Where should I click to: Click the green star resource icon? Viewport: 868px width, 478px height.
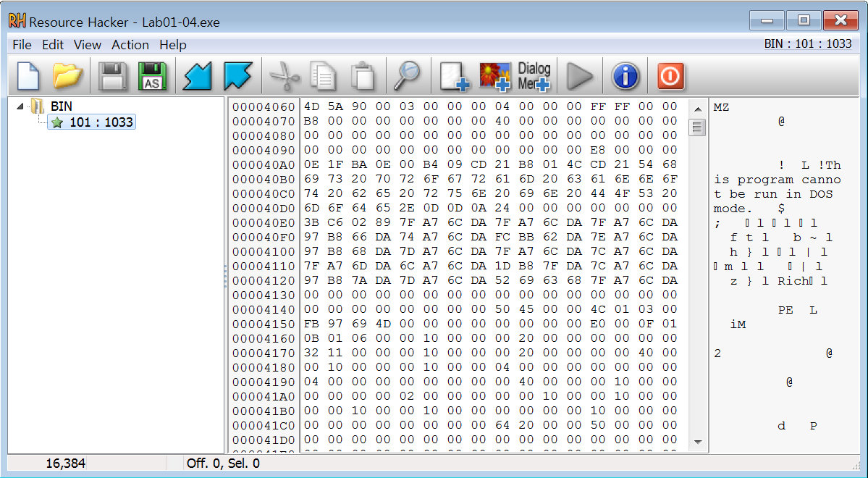click(57, 122)
